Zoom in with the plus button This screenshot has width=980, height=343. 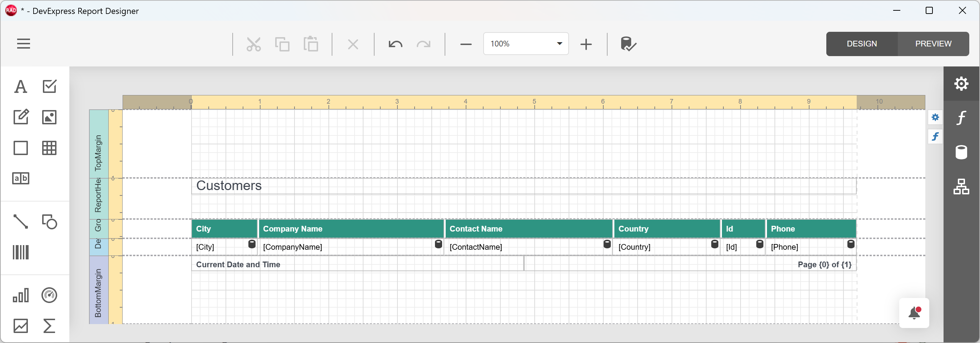(x=586, y=44)
